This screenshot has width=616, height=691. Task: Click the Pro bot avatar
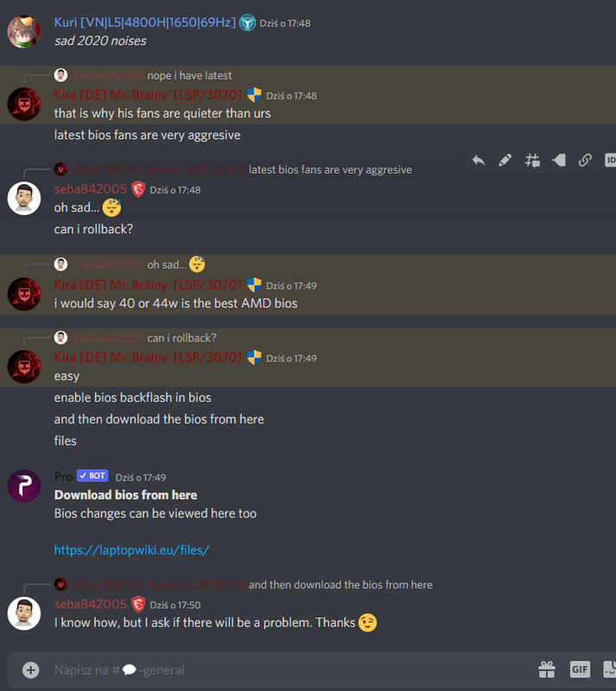(x=24, y=485)
